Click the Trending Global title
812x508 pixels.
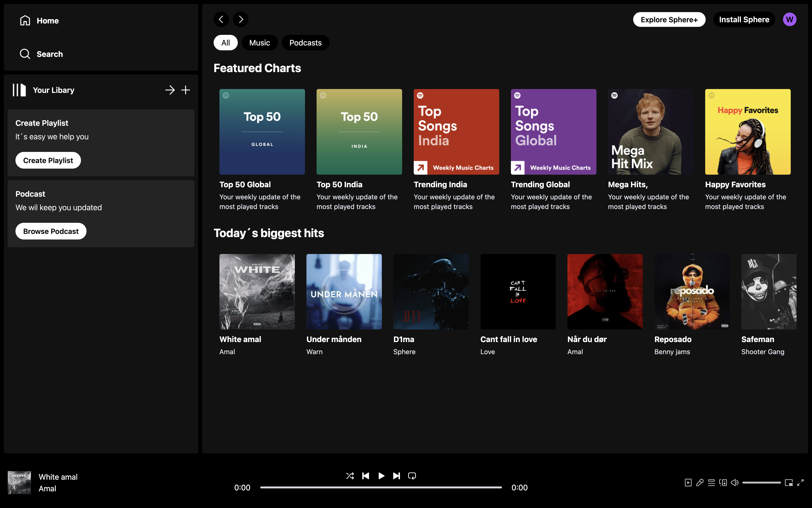(540, 184)
